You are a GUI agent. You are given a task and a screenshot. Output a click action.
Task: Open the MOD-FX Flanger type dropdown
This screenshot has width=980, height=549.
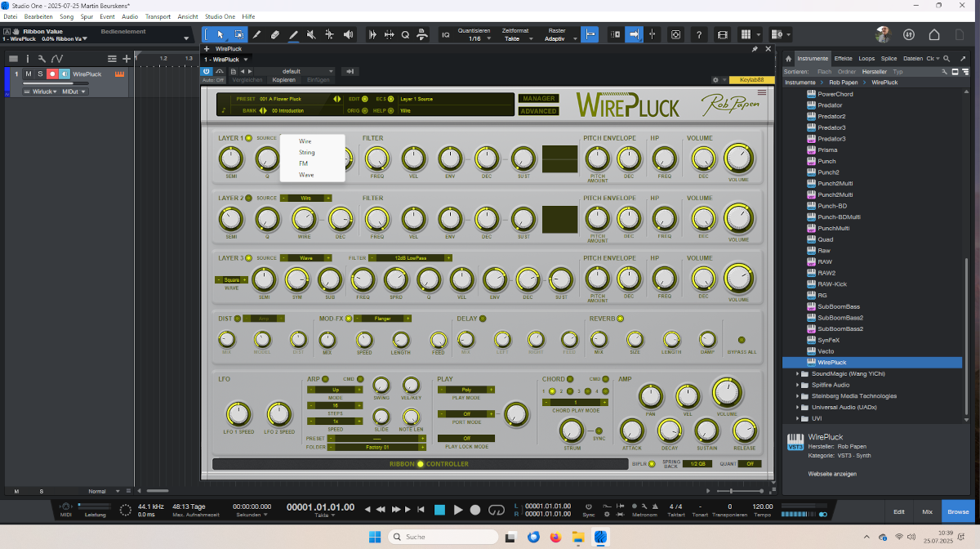tap(382, 319)
